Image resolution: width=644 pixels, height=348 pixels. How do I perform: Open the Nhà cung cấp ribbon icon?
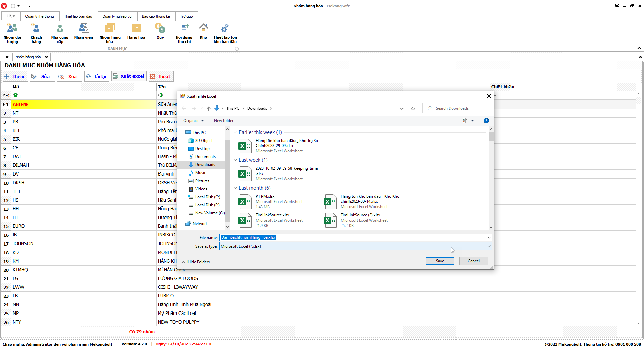[x=60, y=33]
